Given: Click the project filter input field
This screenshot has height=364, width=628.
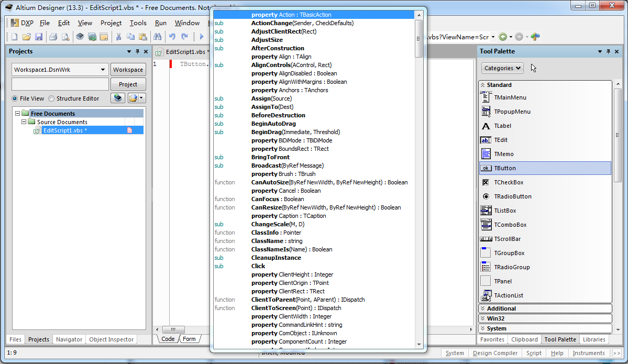Looking at the screenshot, I should [x=60, y=84].
